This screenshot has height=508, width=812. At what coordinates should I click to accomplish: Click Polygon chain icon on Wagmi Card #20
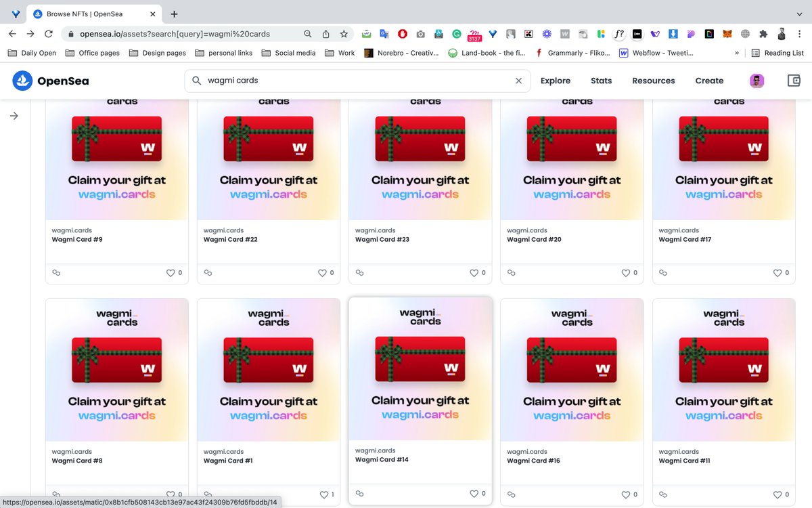click(x=511, y=273)
